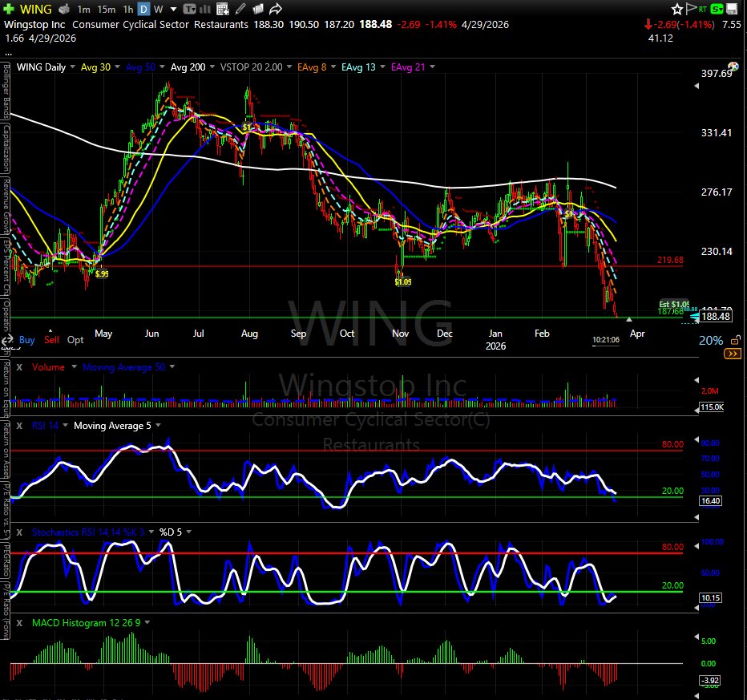Open Moving Average 5 dropdown
The image size is (747, 700).
158,426
